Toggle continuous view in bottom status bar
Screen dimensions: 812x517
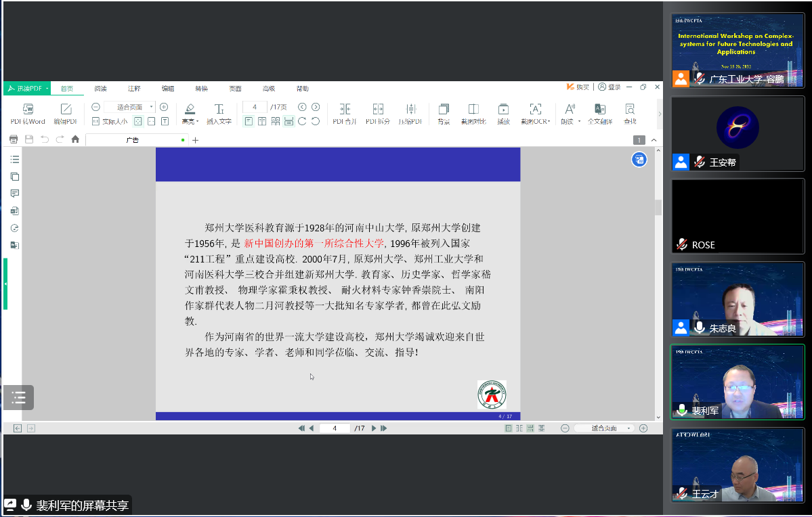(530, 428)
